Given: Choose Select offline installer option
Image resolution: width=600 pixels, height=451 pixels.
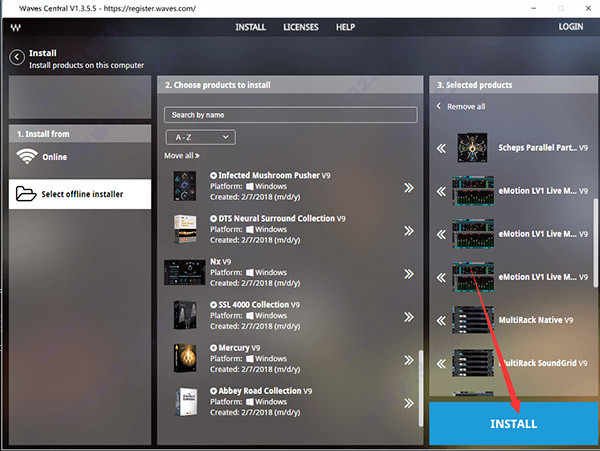Looking at the screenshot, I should click(x=80, y=194).
